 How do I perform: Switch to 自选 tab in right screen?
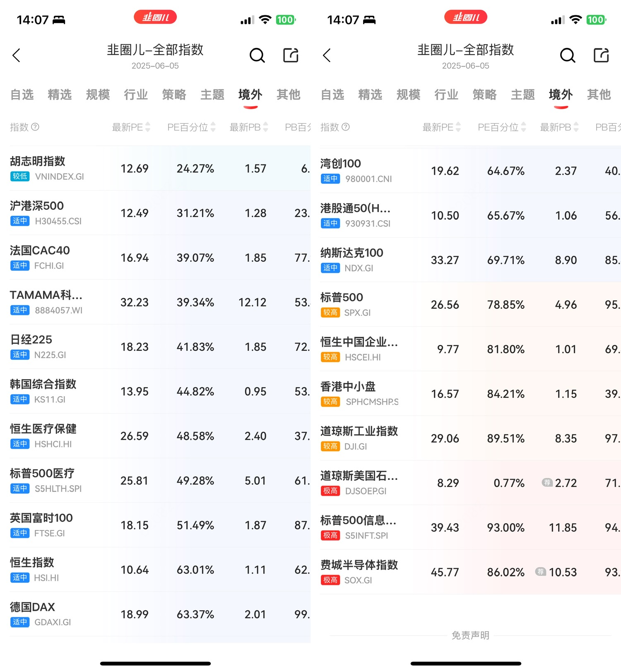tap(332, 94)
